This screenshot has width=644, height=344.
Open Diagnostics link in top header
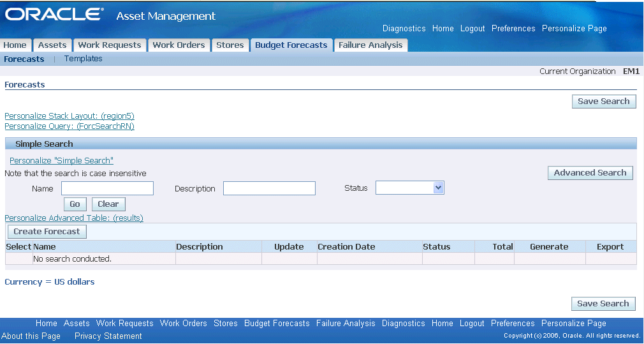click(x=404, y=28)
